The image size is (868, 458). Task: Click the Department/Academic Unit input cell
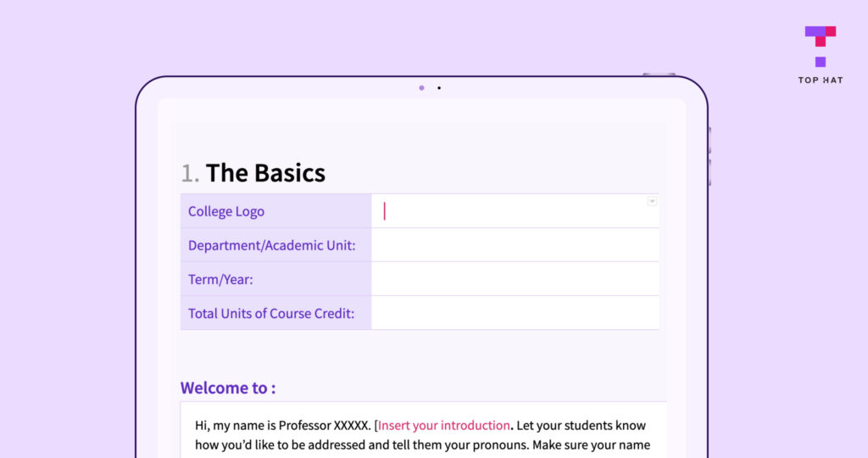515,245
